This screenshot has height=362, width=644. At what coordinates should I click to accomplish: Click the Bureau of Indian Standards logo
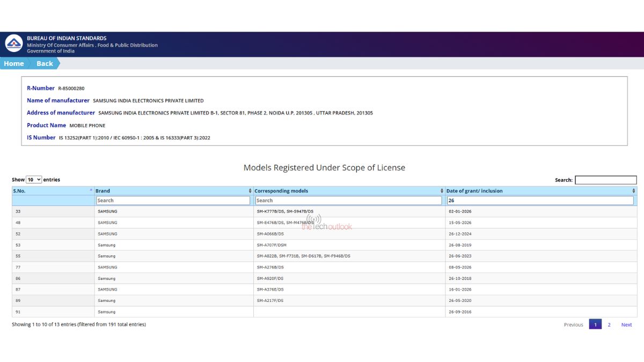coord(14,43)
